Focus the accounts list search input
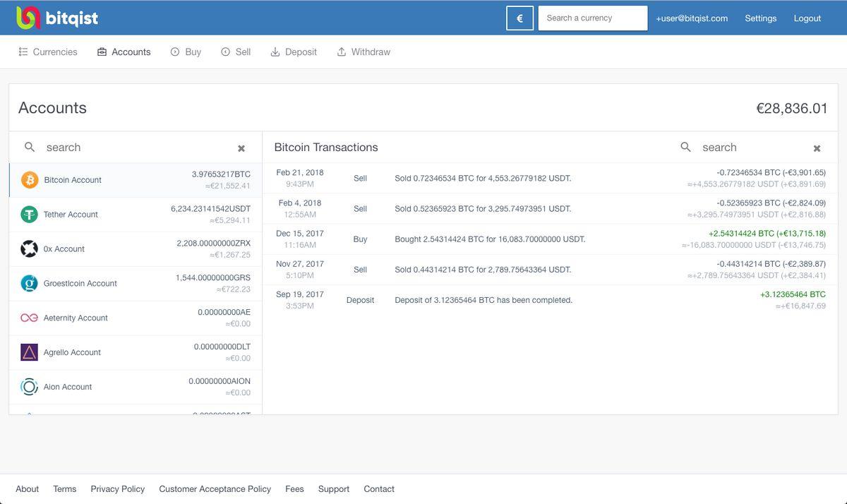 click(134, 148)
